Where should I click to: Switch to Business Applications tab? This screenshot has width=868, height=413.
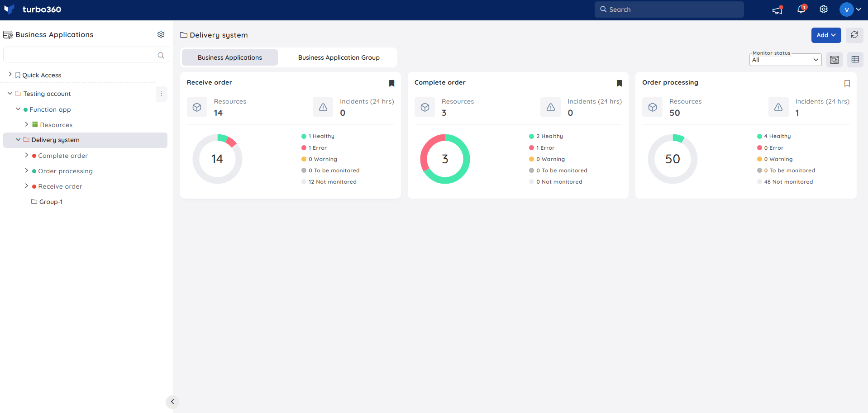230,57
